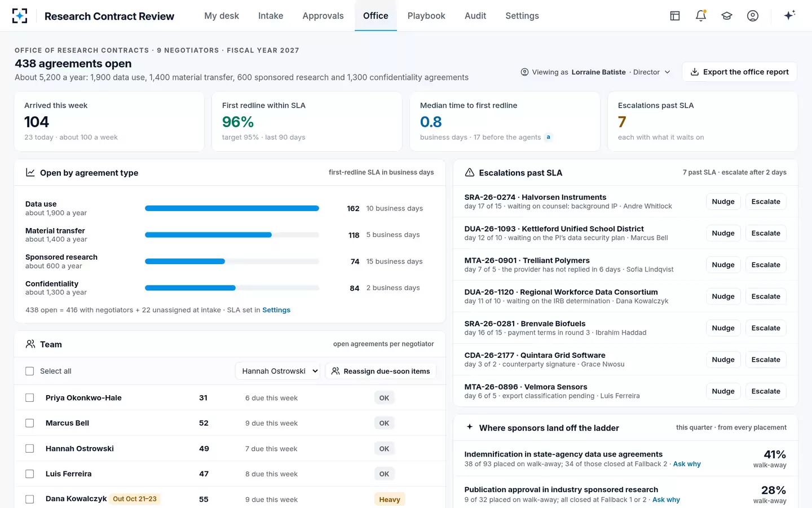
Task: Open the Settings link in SLA note
Action: point(276,310)
